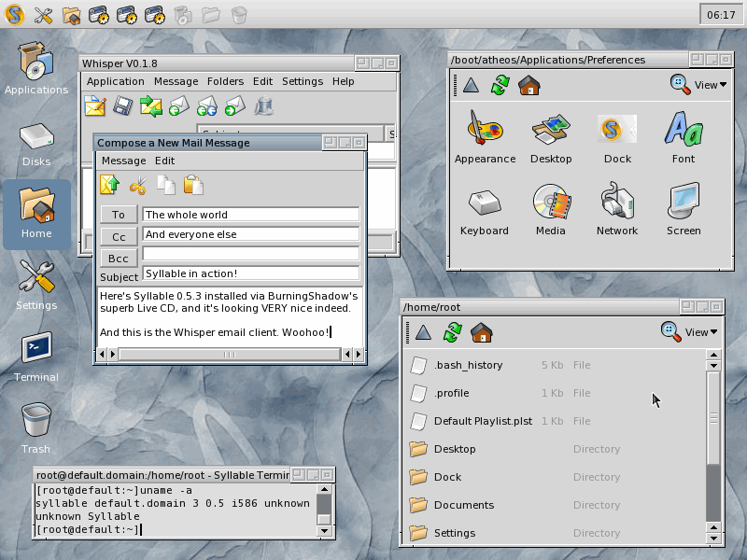Click the search magnifier in Preferences window
The width and height of the screenshot is (747, 560).
click(680, 85)
